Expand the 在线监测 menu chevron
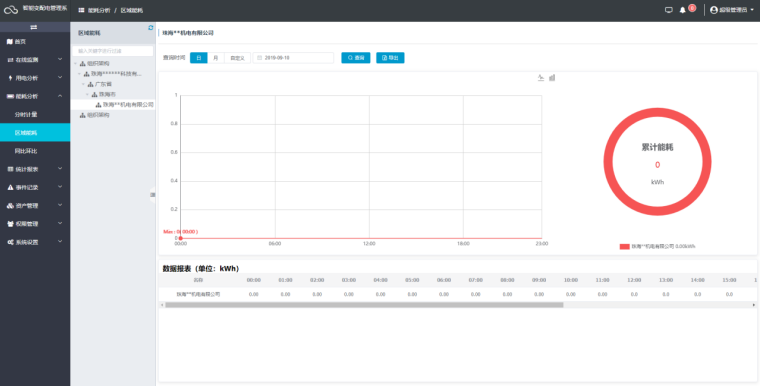761x386 pixels. tap(60, 59)
